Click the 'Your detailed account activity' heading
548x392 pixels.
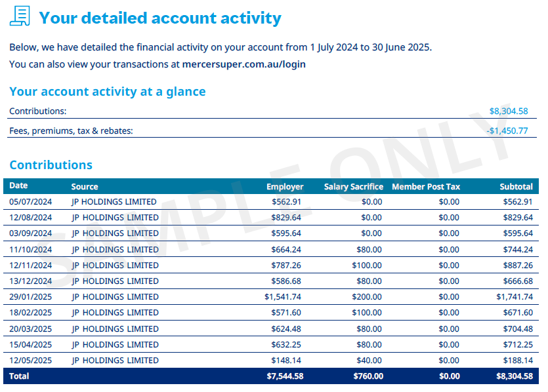[160, 18]
